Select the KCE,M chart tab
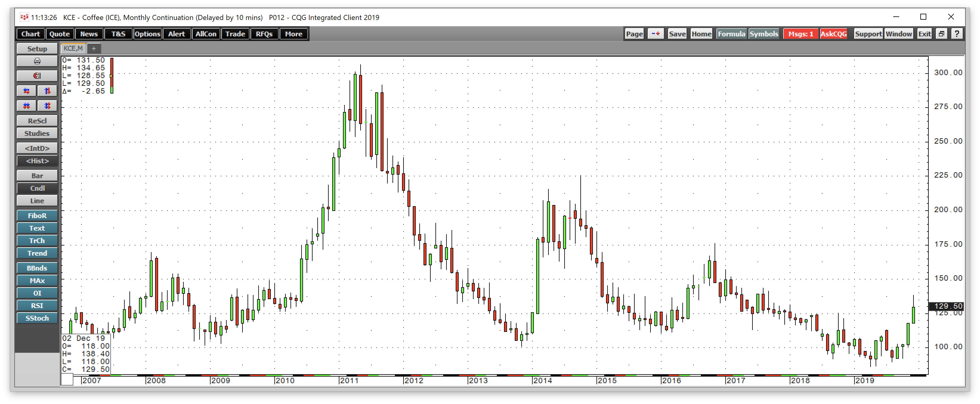Image resolution: width=980 pixels, height=404 pixels. click(73, 49)
